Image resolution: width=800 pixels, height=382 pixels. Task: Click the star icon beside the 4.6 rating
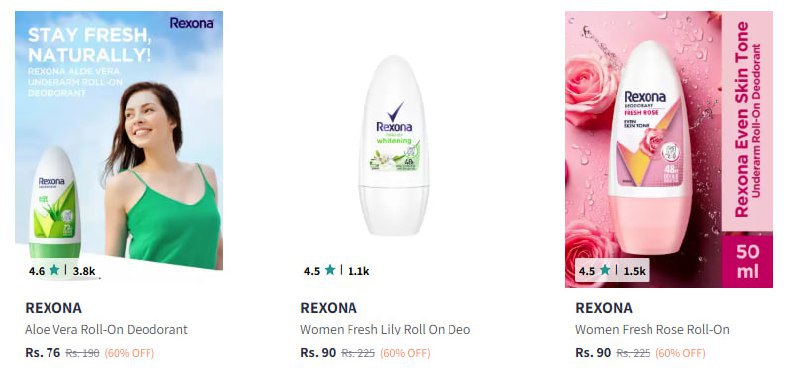tap(54, 270)
